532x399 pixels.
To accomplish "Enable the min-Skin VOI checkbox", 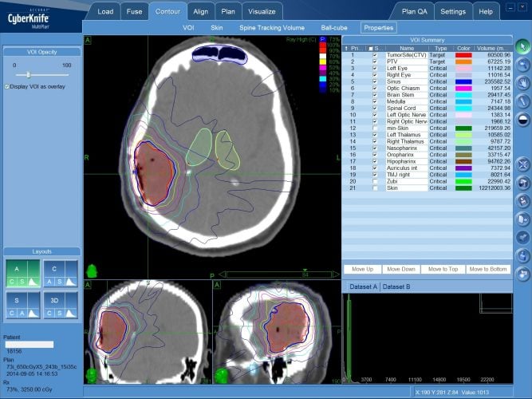I will point(375,128).
